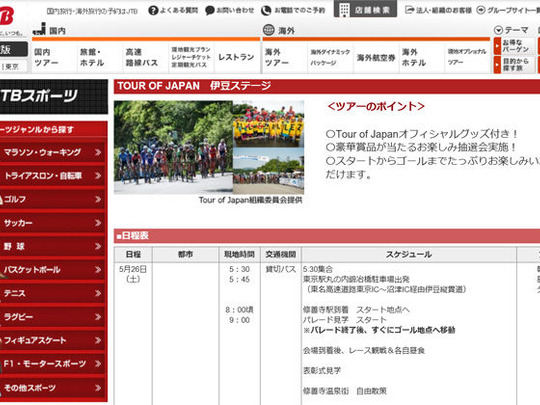The height and width of the screenshot is (405, 540).
Task: Expand トライアスロン・自転車 chevron arrow
Action: [98, 176]
